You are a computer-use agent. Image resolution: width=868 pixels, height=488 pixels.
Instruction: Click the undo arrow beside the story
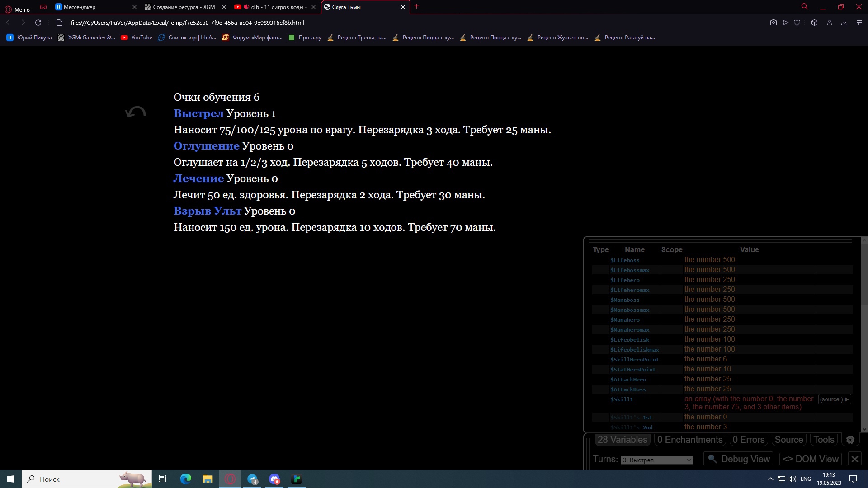click(136, 112)
